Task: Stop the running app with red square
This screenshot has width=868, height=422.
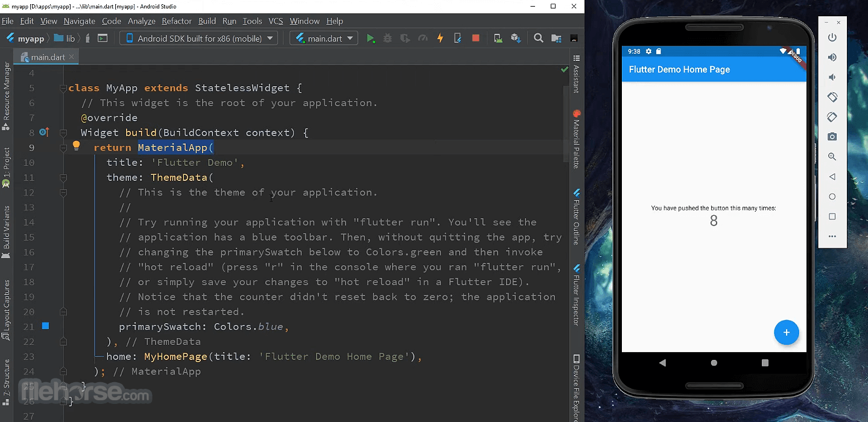Action: (x=475, y=38)
